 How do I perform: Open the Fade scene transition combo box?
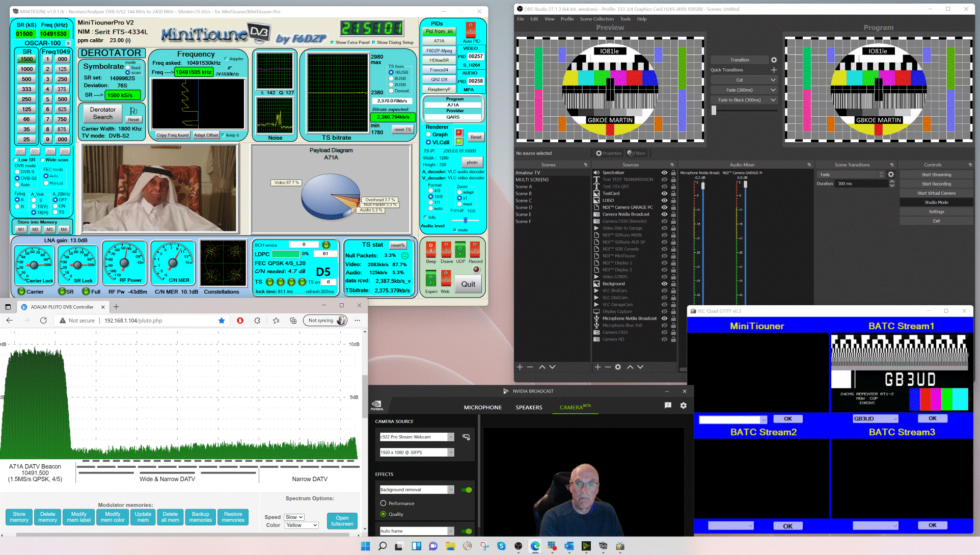[x=851, y=174]
